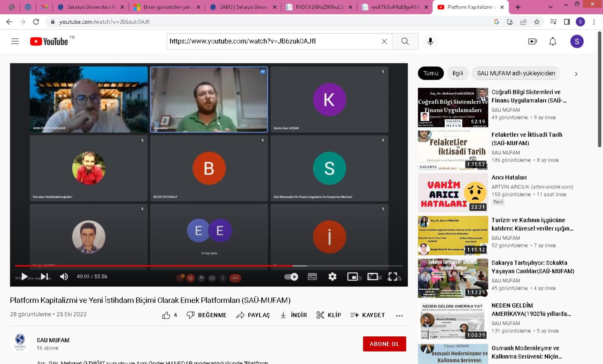The height and width of the screenshot is (364, 603).
Task: Subscribe with the ABONE OL button
Action: pyautogui.click(x=384, y=344)
